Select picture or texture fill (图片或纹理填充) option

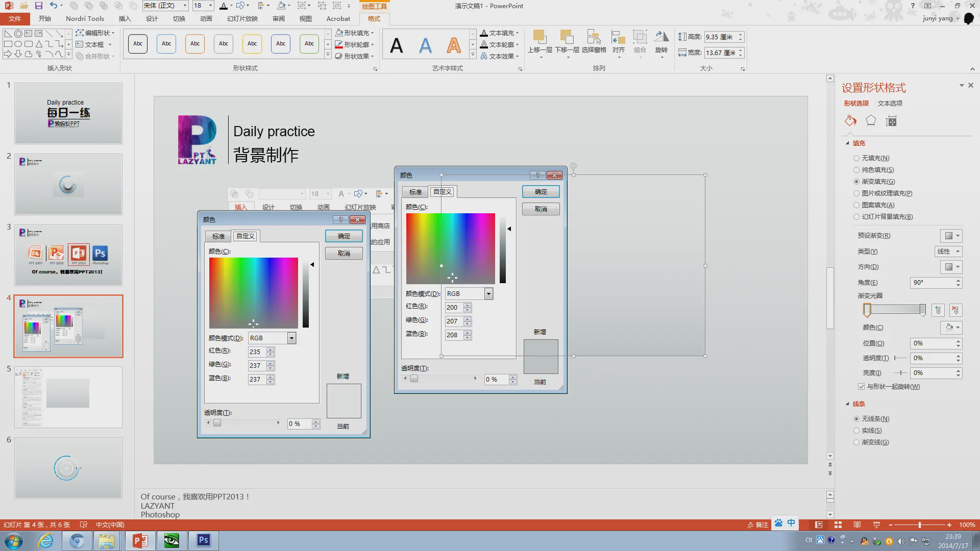coord(856,193)
